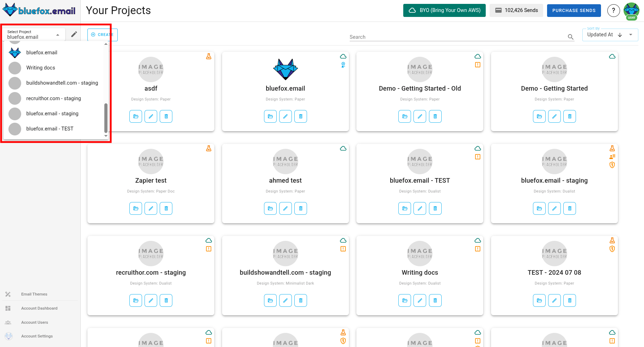The image size is (644, 347).
Task: Click the edit pencil next to Select Project
Action: click(x=74, y=34)
